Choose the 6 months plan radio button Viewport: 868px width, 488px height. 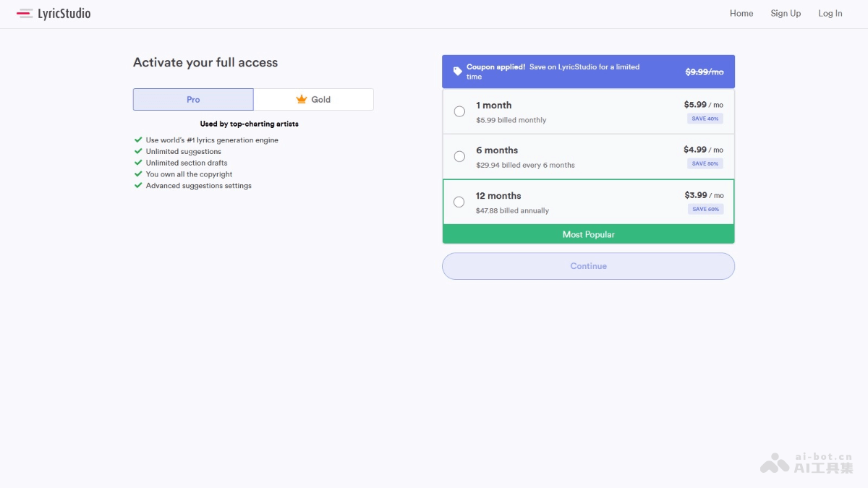(459, 156)
